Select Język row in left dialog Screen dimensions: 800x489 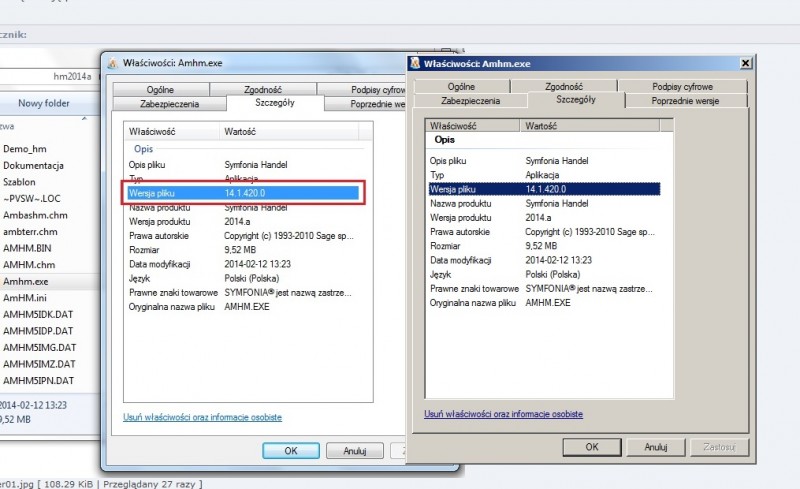pyautogui.click(x=242, y=279)
